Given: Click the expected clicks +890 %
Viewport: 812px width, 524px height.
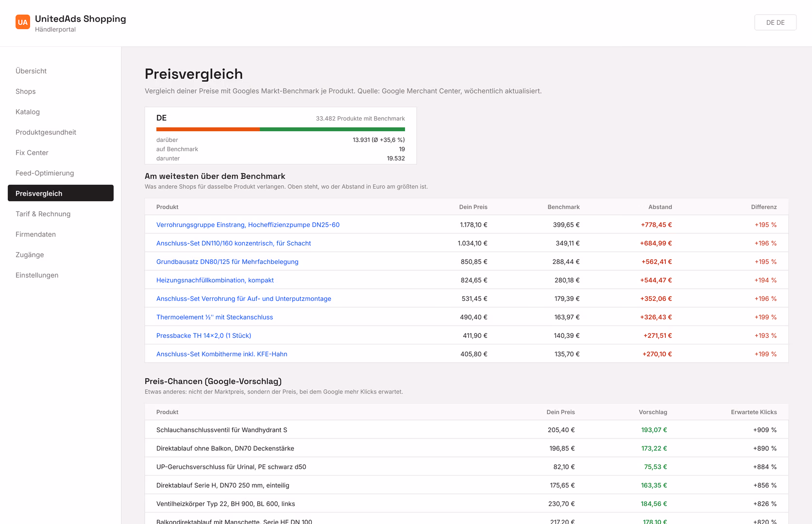Looking at the screenshot, I should (765, 448).
